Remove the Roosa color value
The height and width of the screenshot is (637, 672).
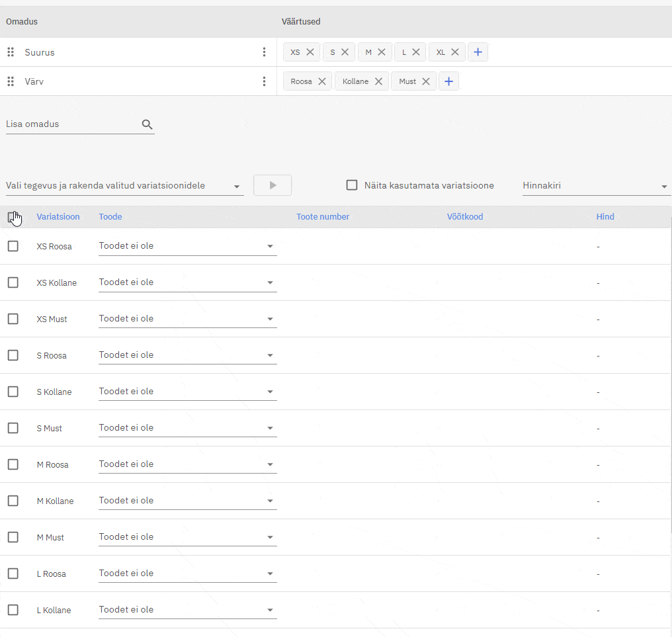click(321, 81)
